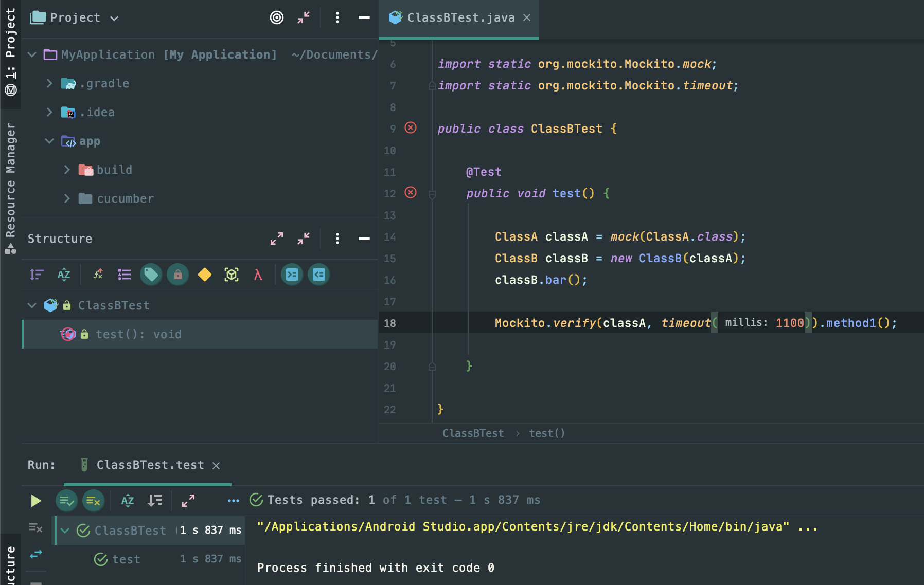Expand the .gradle folder
The width and height of the screenshot is (924, 585).
coord(49,83)
